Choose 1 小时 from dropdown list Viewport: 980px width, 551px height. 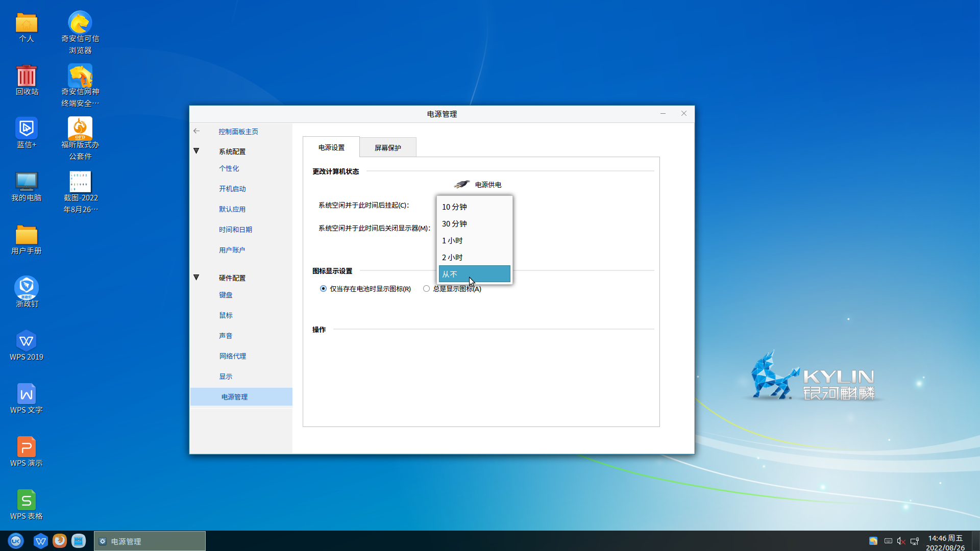click(475, 240)
